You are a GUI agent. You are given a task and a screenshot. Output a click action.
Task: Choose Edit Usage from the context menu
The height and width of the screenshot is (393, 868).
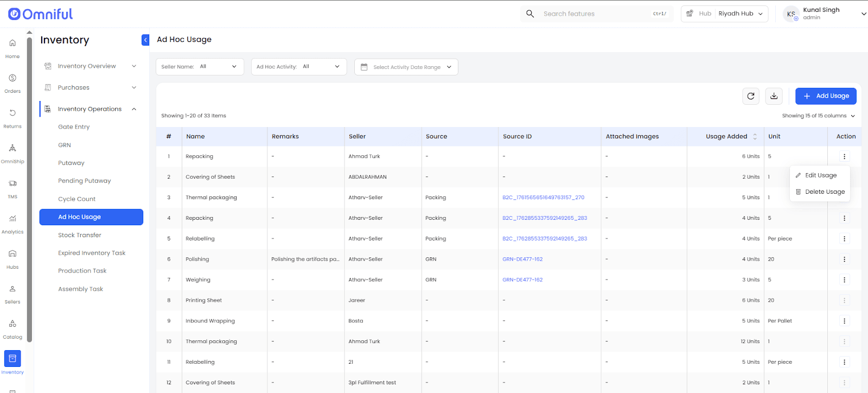point(820,175)
